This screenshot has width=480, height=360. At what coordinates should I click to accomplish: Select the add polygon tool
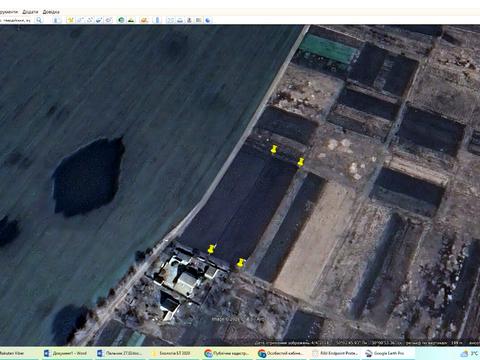click(x=80, y=20)
